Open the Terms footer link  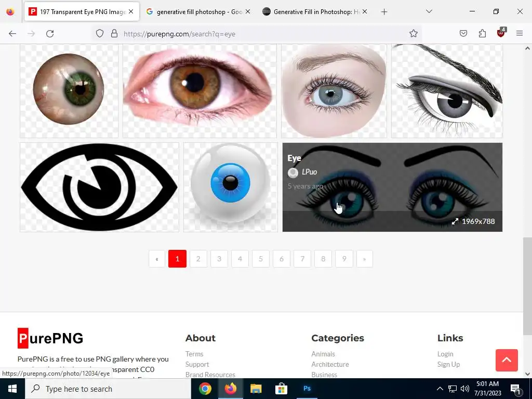(x=194, y=354)
